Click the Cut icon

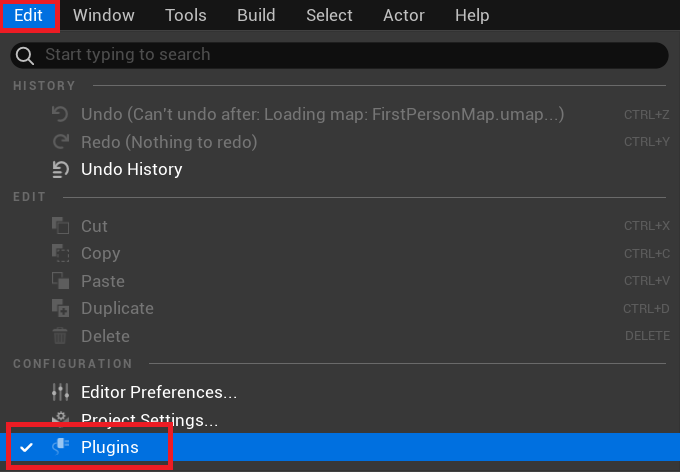click(x=60, y=226)
